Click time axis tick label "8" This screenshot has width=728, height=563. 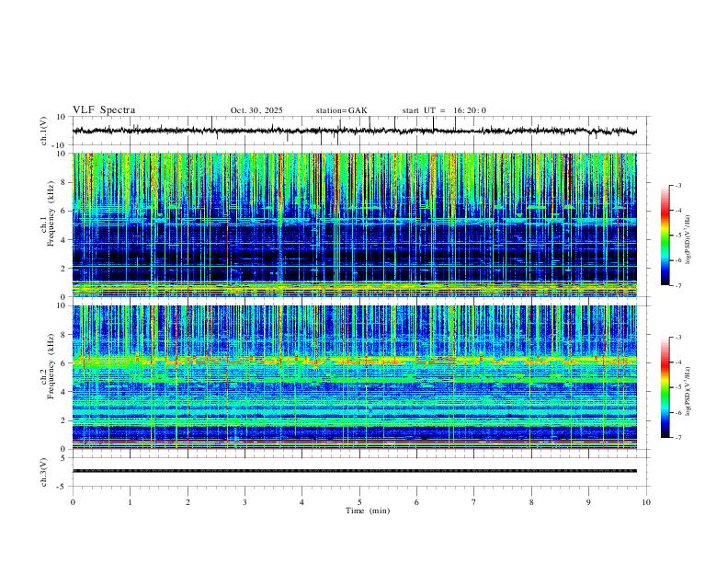click(x=531, y=502)
